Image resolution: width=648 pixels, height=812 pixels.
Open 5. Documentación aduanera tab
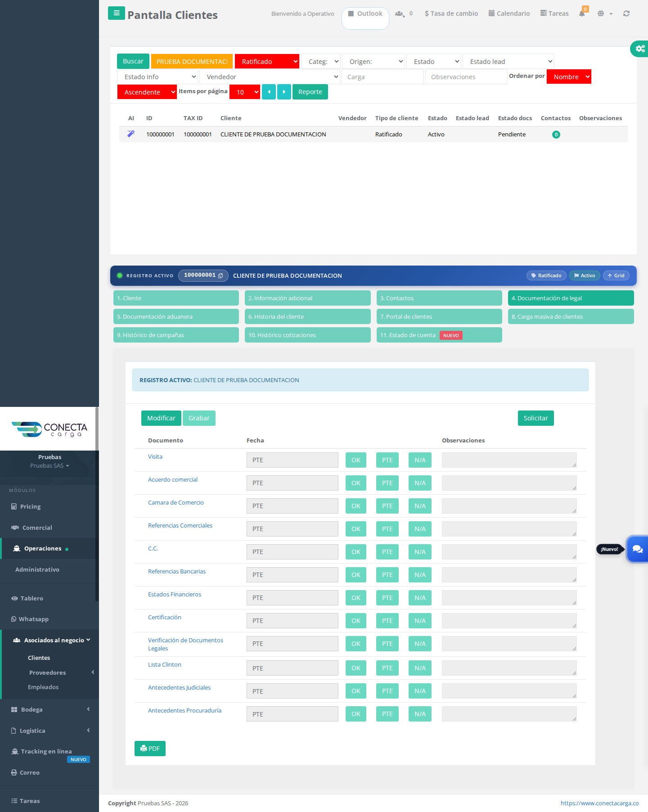[x=176, y=316]
